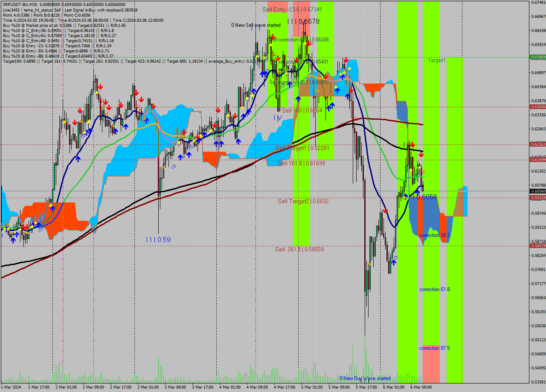Click the 0.57691 price axis value
This screenshot has height=392, width=546.
538,269
